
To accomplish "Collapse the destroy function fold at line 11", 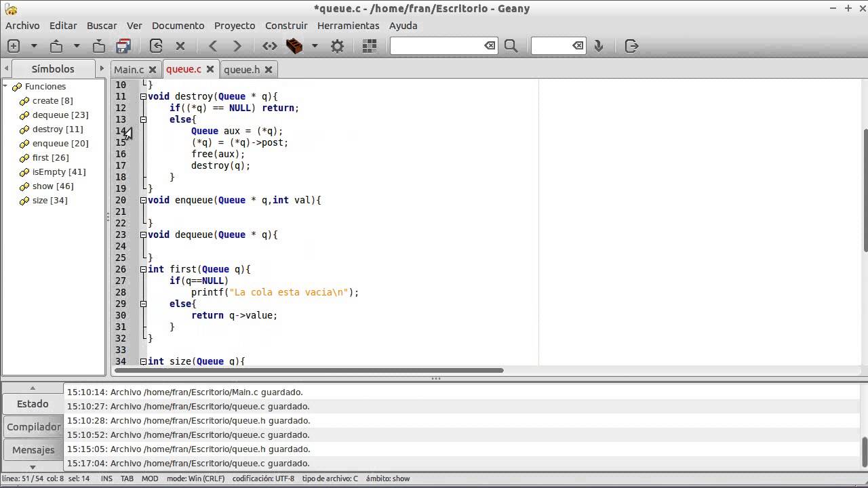I will 143,96.
